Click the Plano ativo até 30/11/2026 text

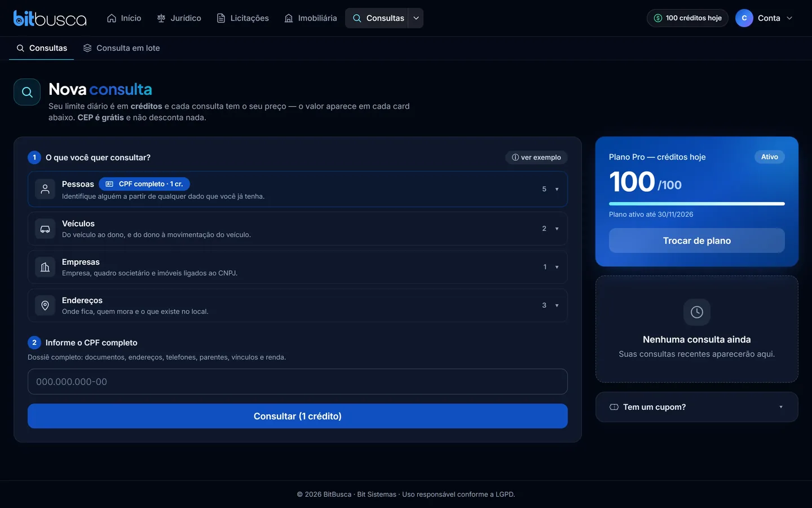tap(651, 214)
